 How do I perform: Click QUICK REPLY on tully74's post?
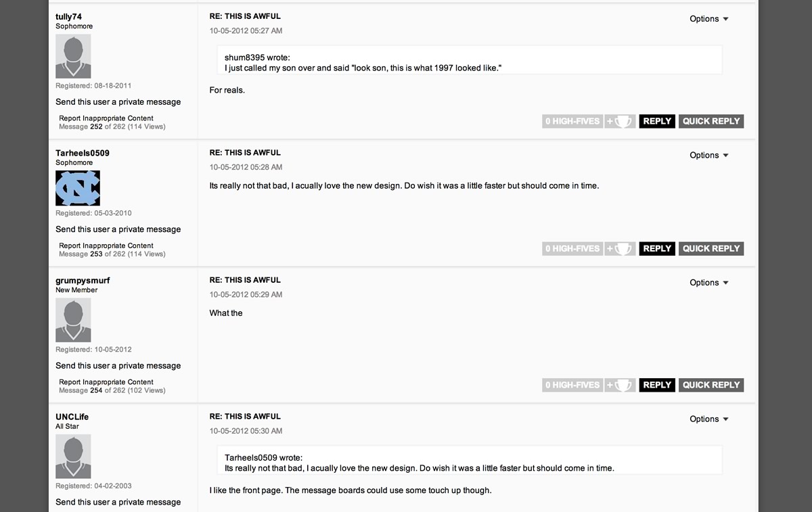click(x=710, y=120)
